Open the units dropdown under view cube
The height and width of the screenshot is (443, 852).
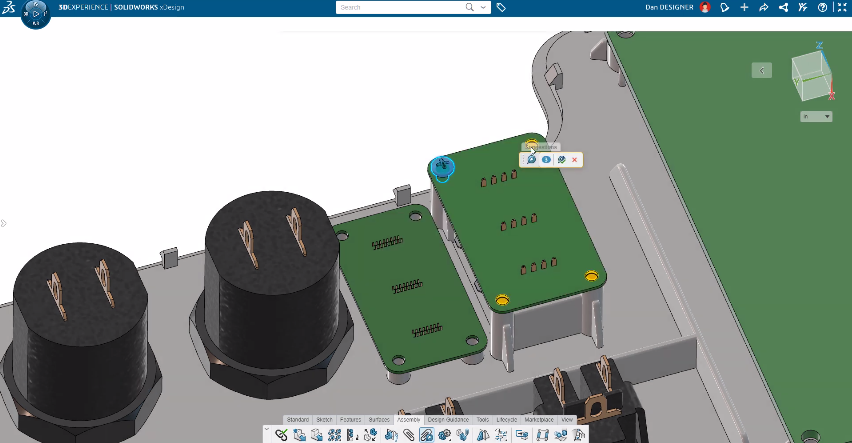816,117
